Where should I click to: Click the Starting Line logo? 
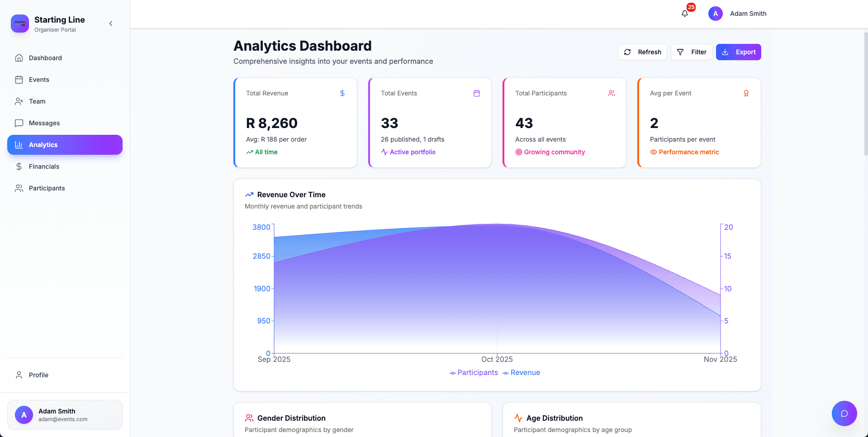point(19,23)
